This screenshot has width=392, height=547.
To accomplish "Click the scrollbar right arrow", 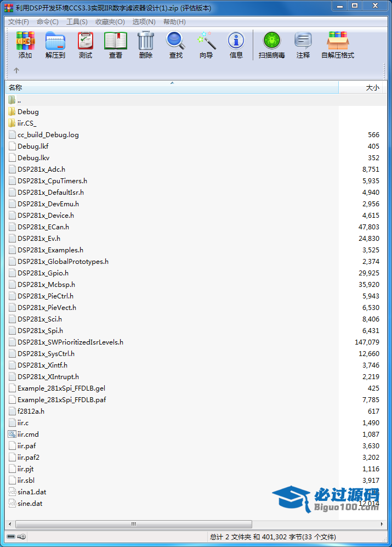I will 382,524.
